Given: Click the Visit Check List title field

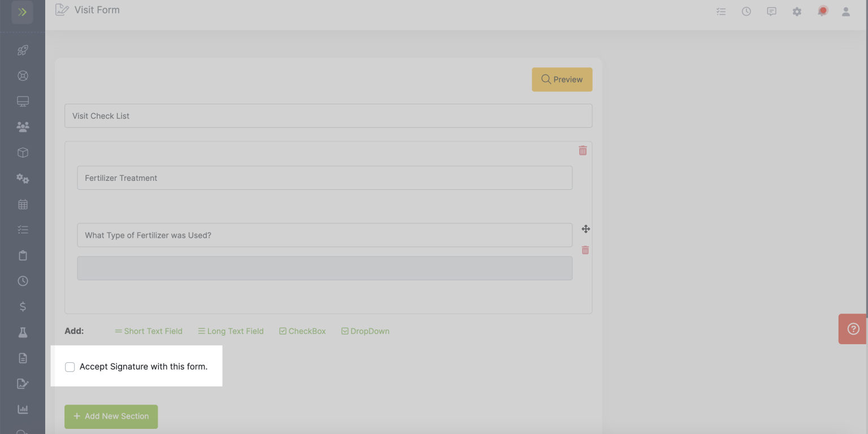Looking at the screenshot, I should (x=328, y=115).
